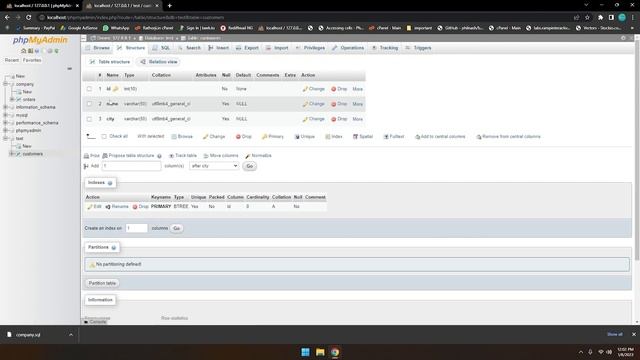
Task: Click Browse in the with-selected row
Action: click(182, 137)
